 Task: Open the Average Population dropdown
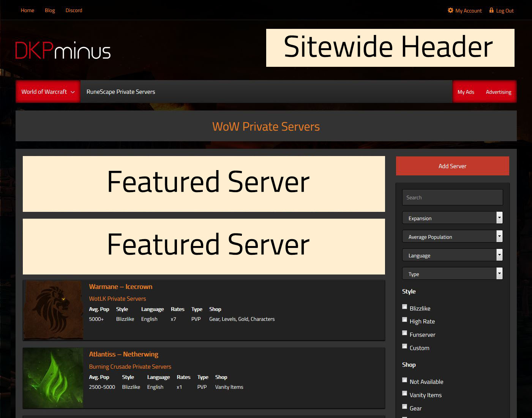click(x=452, y=237)
